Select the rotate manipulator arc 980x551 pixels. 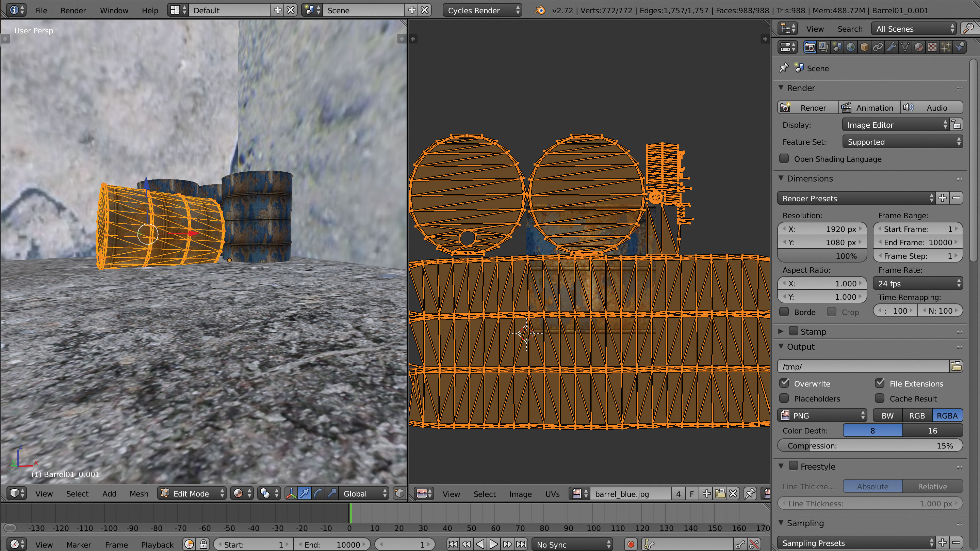point(318,493)
